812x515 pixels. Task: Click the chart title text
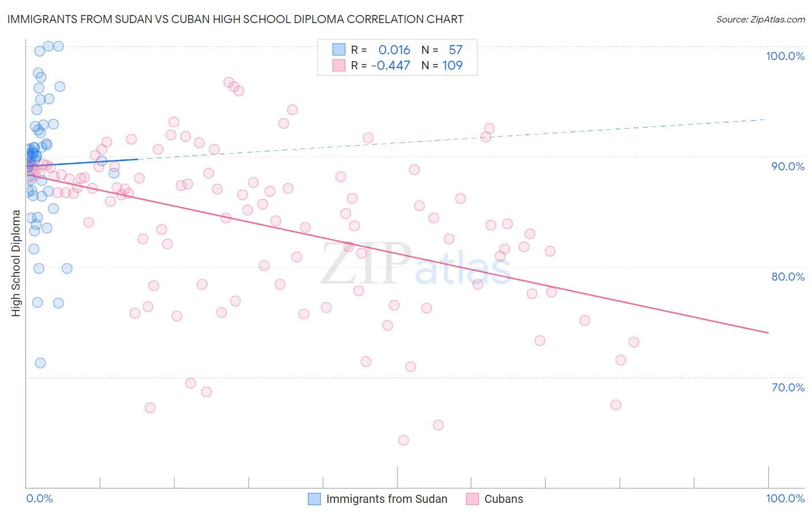point(235,19)
